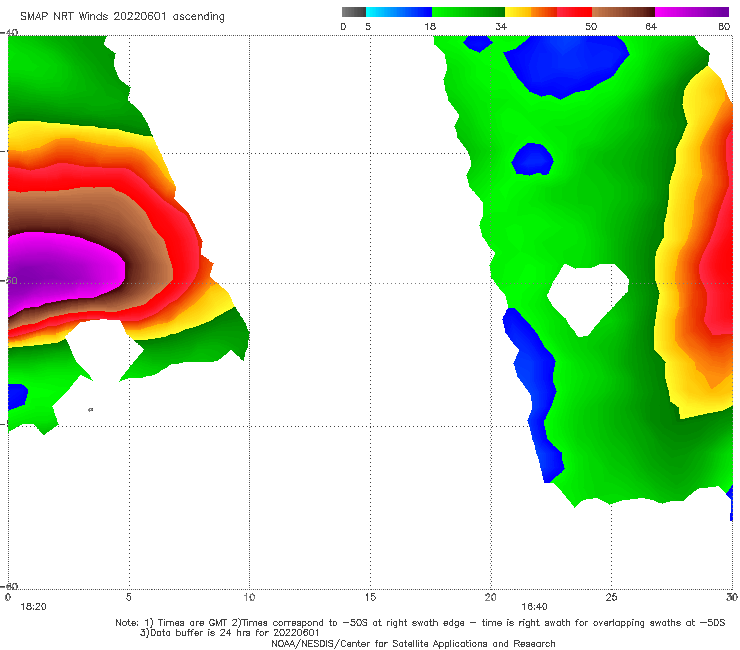This screenshot has height=650, width=740.
Task: Click the '50' label under the color bar
Action: tap(591, 26)
